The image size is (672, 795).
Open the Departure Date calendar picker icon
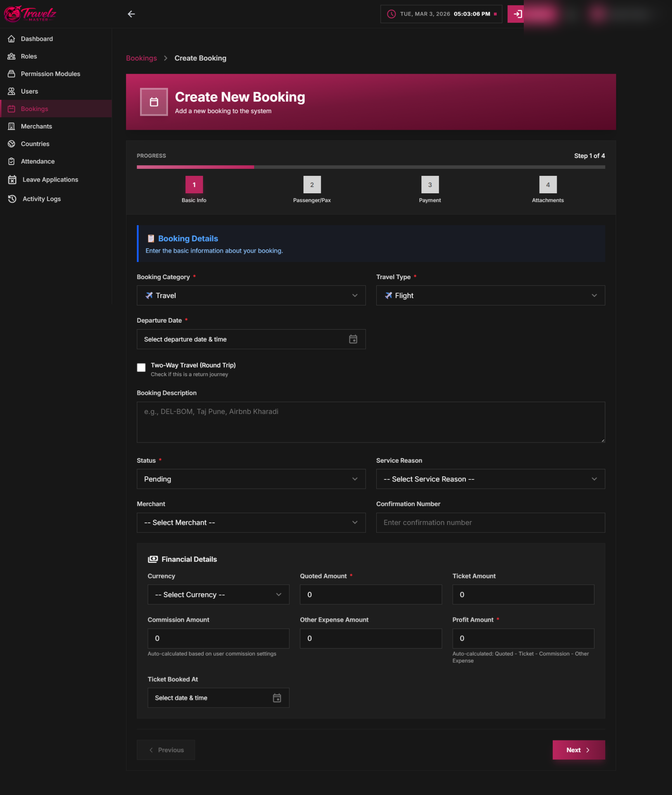pos(353,339)
